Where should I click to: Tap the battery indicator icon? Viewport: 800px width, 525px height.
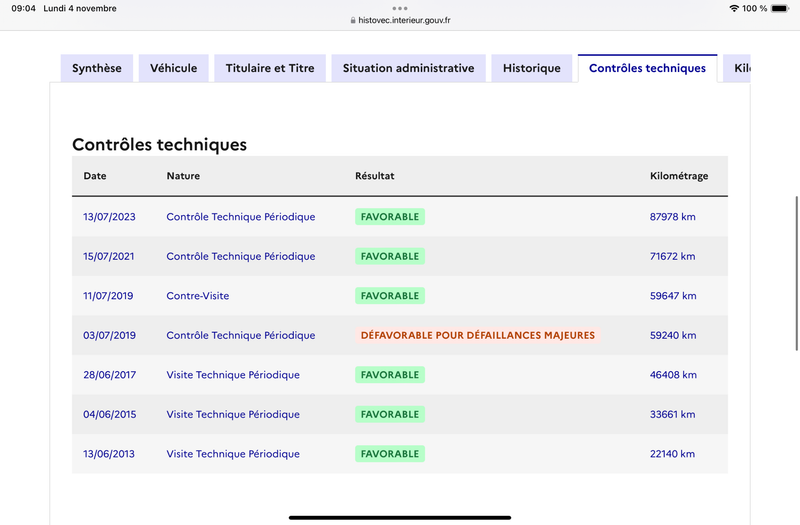[x=780, y=8]
